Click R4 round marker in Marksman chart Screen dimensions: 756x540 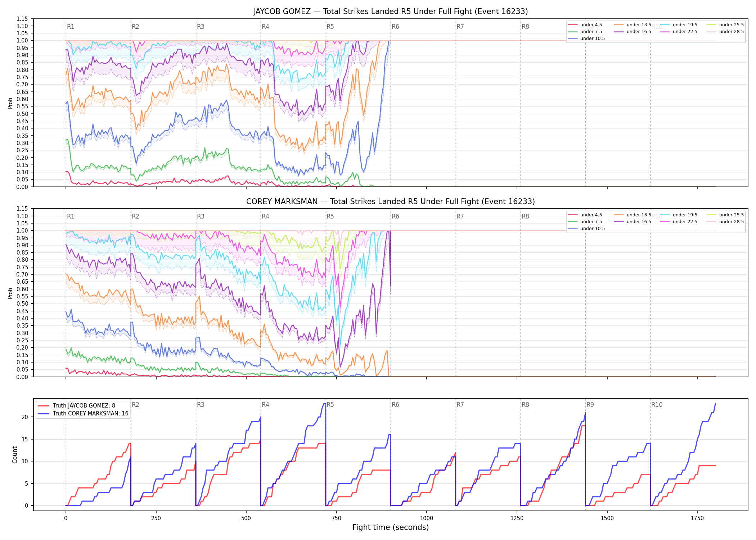pyautogui.click(x=265, y=216)
